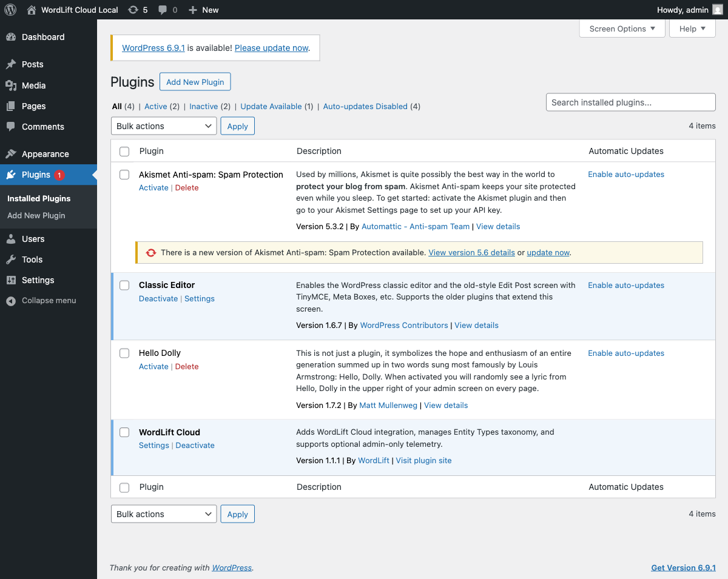Select the select-all plugins checkbox

point(124,152)
